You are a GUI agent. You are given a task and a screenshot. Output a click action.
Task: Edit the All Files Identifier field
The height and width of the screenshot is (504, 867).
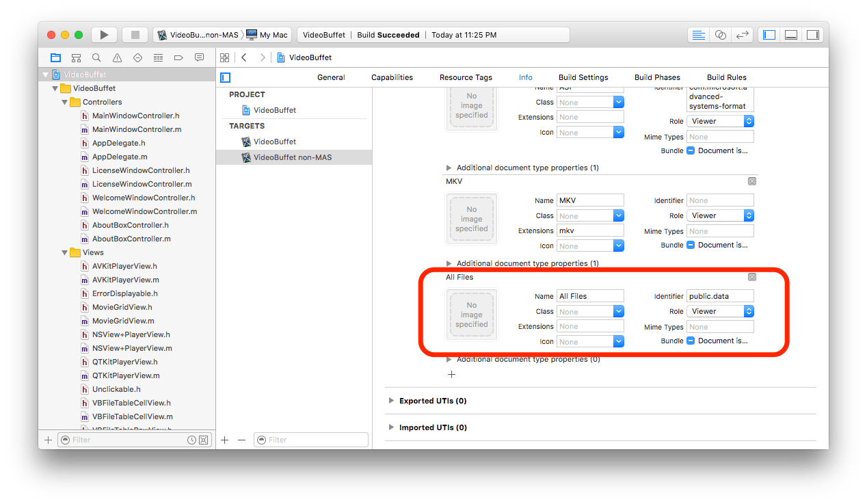coord(720,295)
